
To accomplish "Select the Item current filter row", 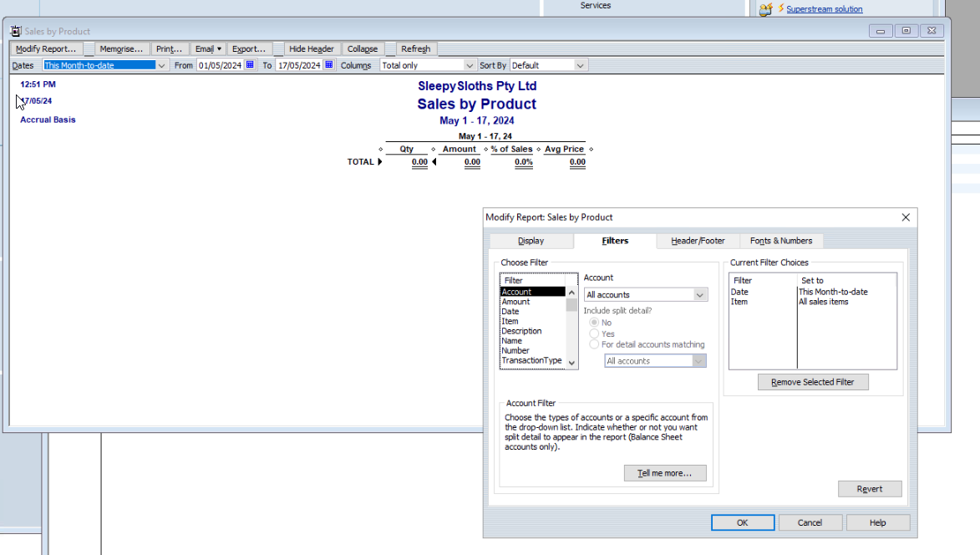I will [x=813, y=302].
